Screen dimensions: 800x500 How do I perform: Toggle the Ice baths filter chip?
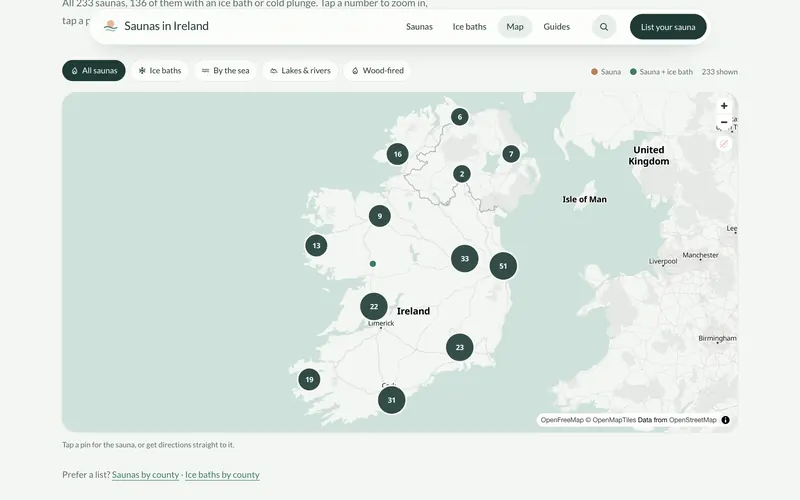(160, 70)
